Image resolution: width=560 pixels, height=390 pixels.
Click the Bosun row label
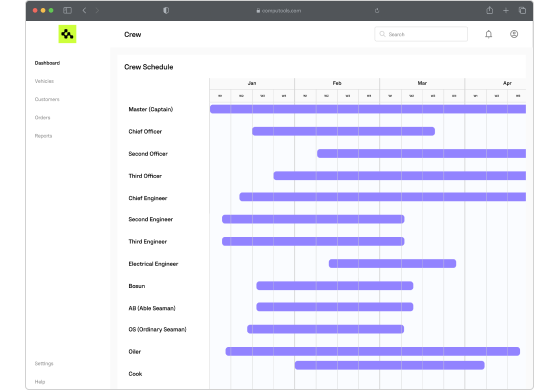click(137, 286)
